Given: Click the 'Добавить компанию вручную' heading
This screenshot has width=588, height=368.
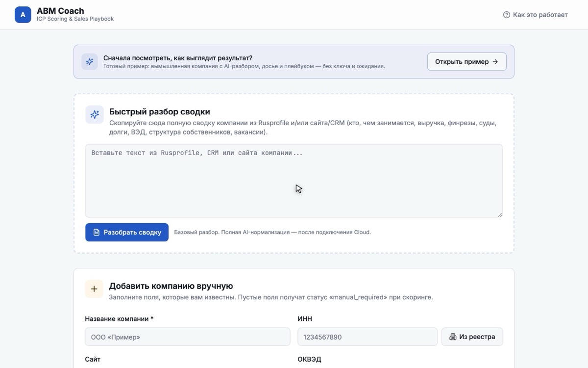Looking at the screenshot, I should 171,286.
